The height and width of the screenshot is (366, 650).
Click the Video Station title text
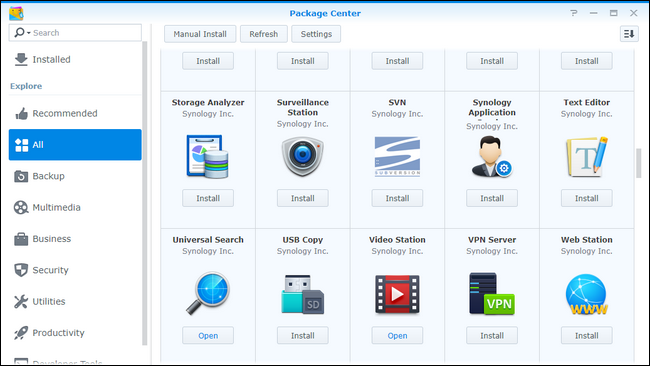[397, 240]
